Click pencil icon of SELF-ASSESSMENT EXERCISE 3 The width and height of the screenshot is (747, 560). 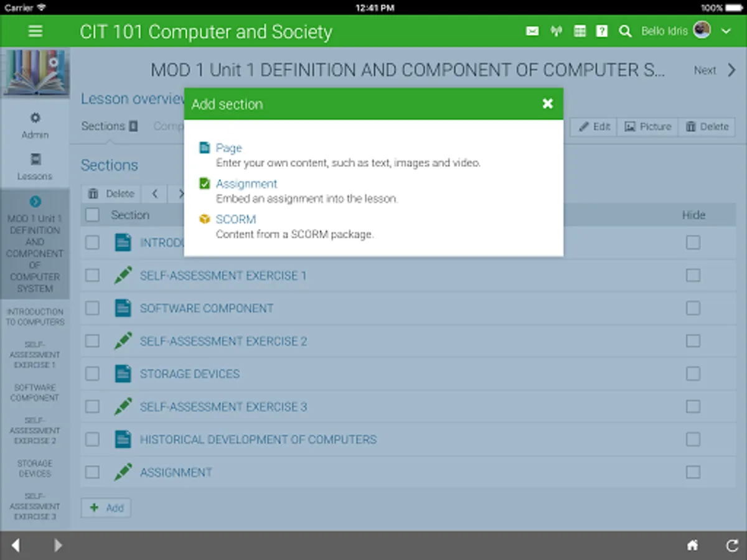(x=123, y=406)
